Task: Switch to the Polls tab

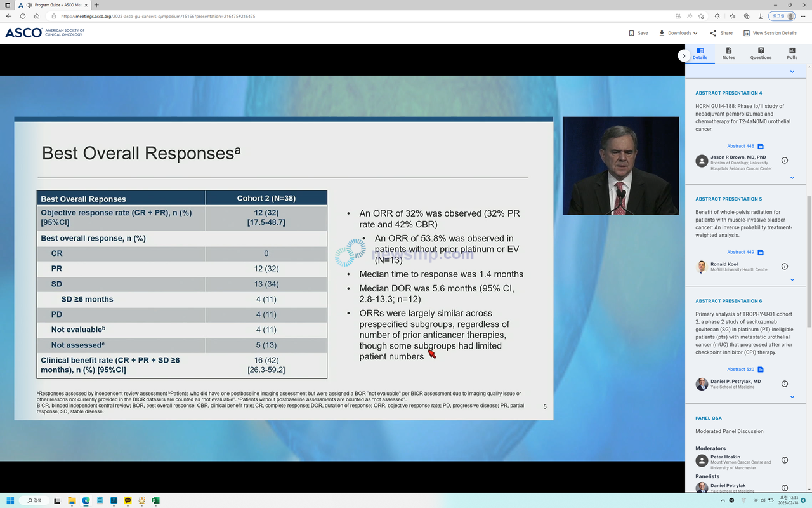Action: pyautogui.click(x=792, y=53)
